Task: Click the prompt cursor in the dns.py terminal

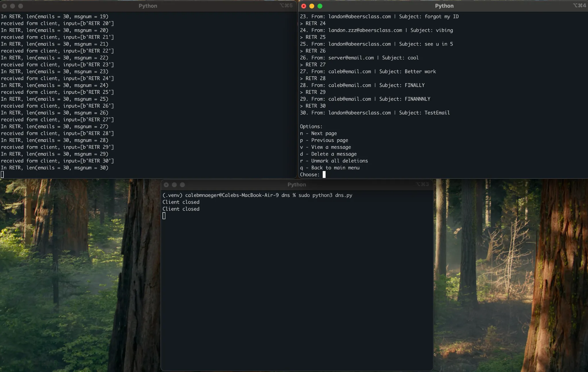Action: (x=164, y=216)
